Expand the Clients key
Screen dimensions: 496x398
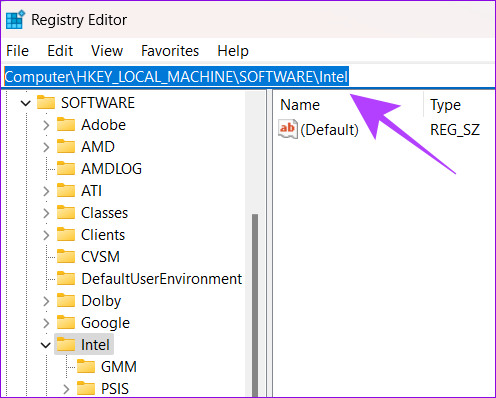(x=46, y=235)
